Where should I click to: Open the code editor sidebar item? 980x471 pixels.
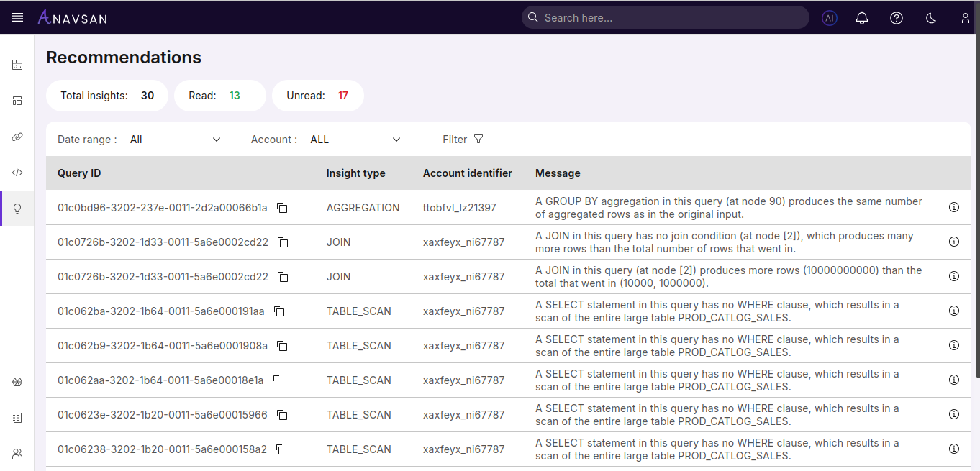click(x=17, y=173)
